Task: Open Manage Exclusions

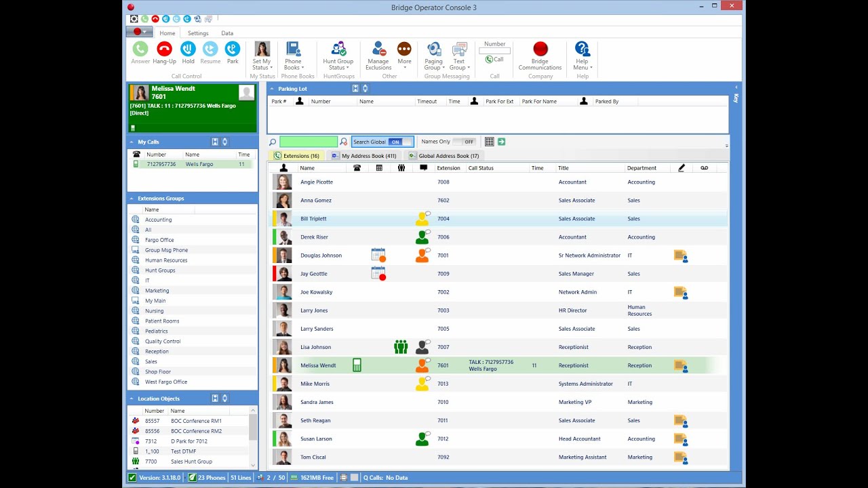Action: (x=378, y=56)
